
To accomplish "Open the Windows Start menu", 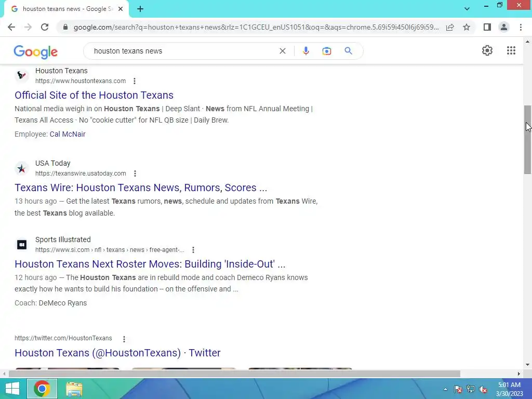I will [12, 389].
